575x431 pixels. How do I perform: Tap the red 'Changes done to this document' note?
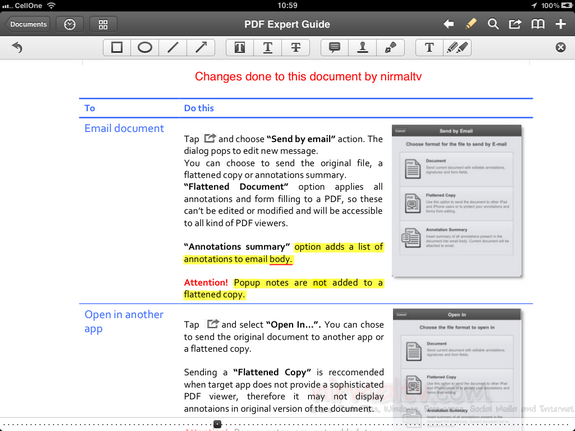click(308, 77)
